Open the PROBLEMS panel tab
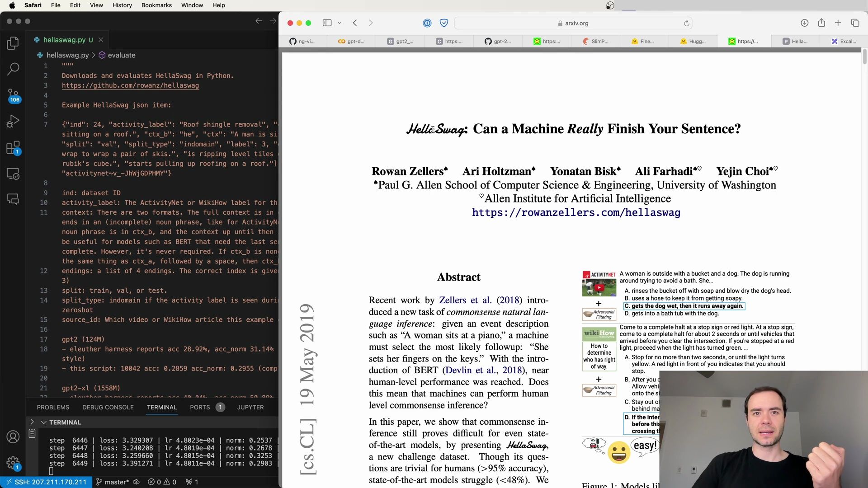 [x=53, y=407]
